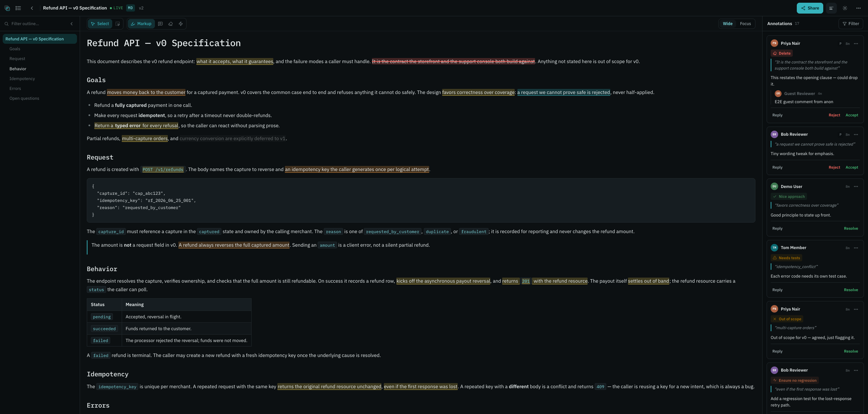Open the header more options menu

point(859,8)
